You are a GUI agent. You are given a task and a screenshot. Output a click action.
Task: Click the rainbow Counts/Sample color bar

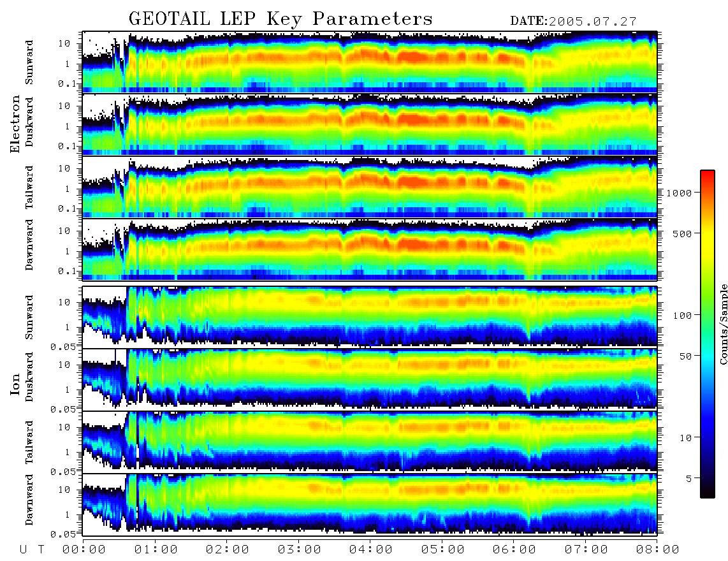coord(707,334)
